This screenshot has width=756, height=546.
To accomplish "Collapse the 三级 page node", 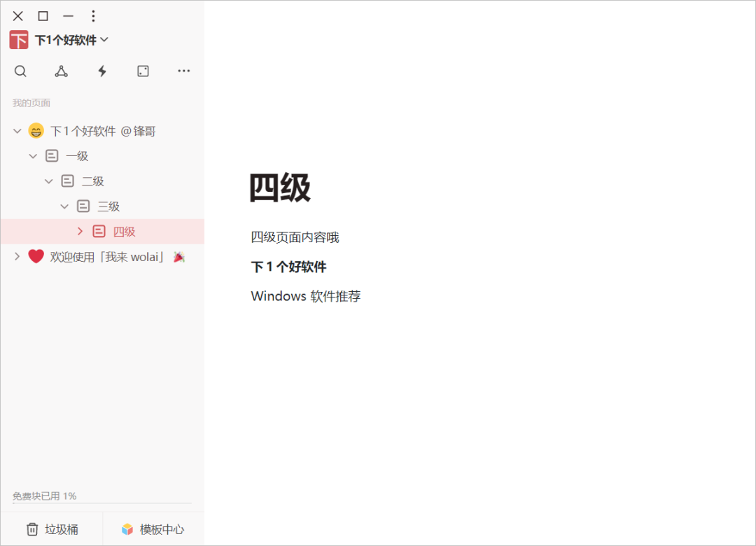I will tap(64, 206).
